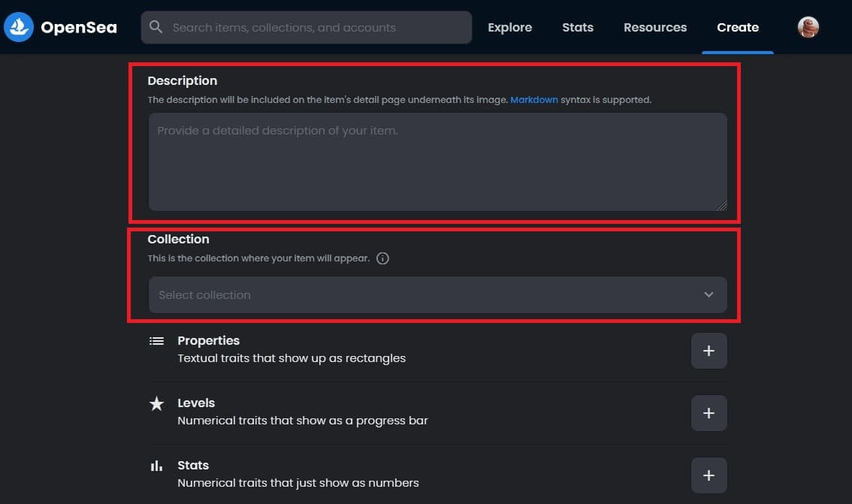Viewport: 852px width, 504px height.
Task: Open the Resources menu
Action: point(655,27)
